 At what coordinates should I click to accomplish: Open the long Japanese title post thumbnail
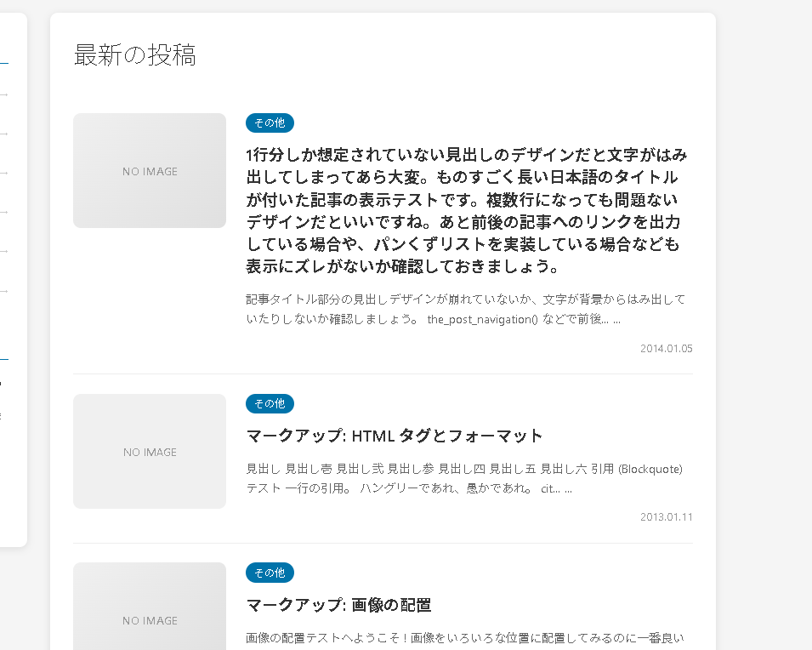pos(150,171)
